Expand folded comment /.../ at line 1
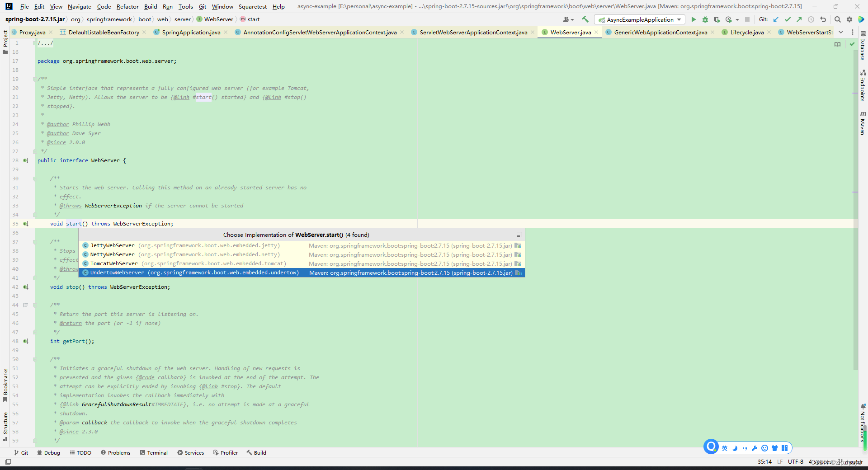The image size is (868, 470). point(45,43)
